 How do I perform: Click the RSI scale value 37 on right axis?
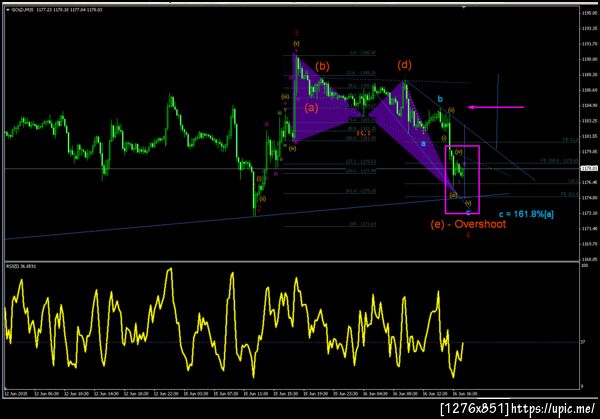(583, 342)
